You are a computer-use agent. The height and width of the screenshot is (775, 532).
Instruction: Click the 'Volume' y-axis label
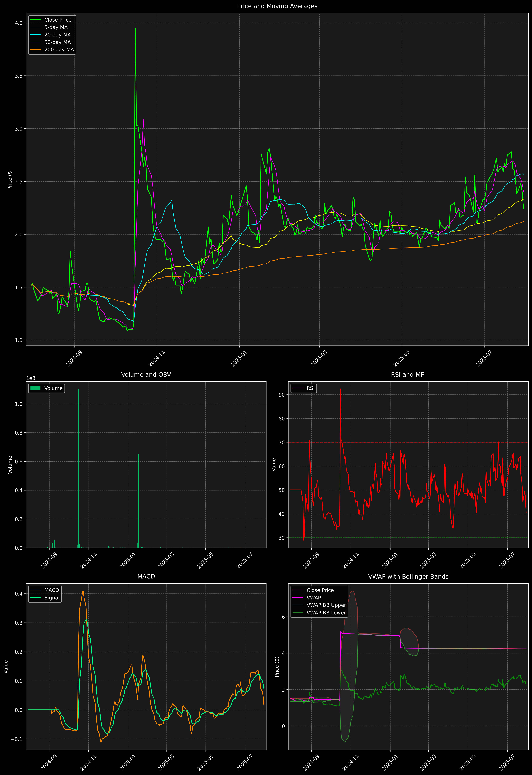coord(10,464)
